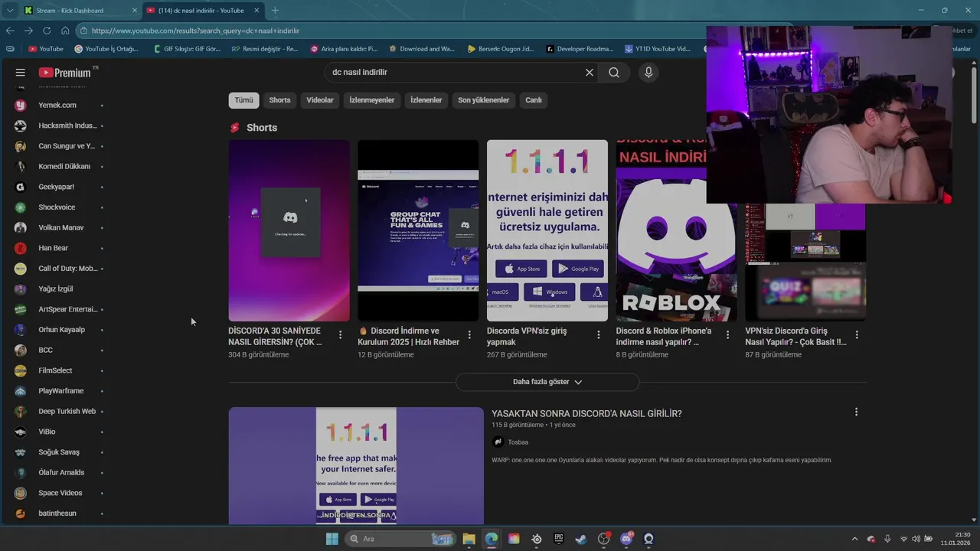
Task: Open options for 'DISCORD'A 30 SANİYEDE' short
Action: pos(341,335)
